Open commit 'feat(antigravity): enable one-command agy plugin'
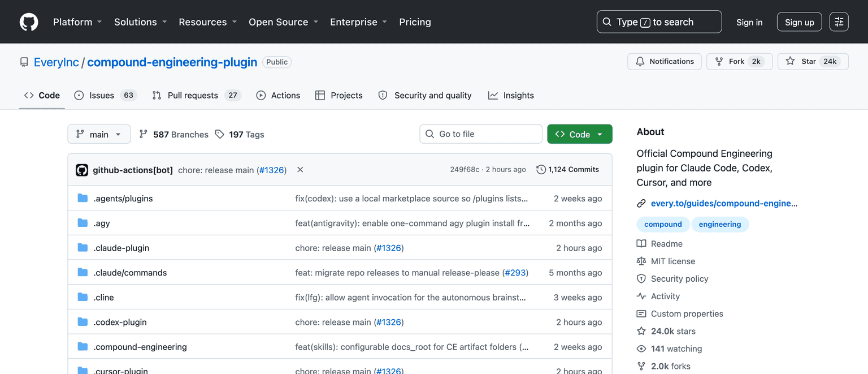Image resolution: width=868 pixels, height=374 pixels. coord(413,223)
